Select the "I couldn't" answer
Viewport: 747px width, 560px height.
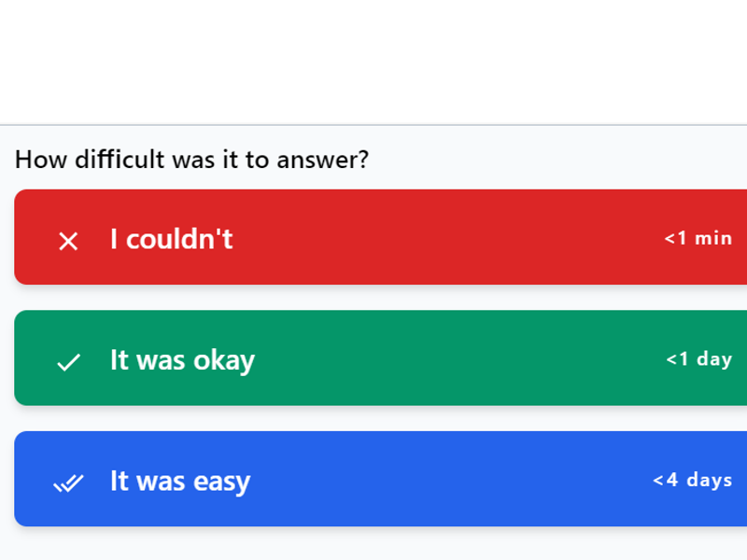(x=172, y=239)
